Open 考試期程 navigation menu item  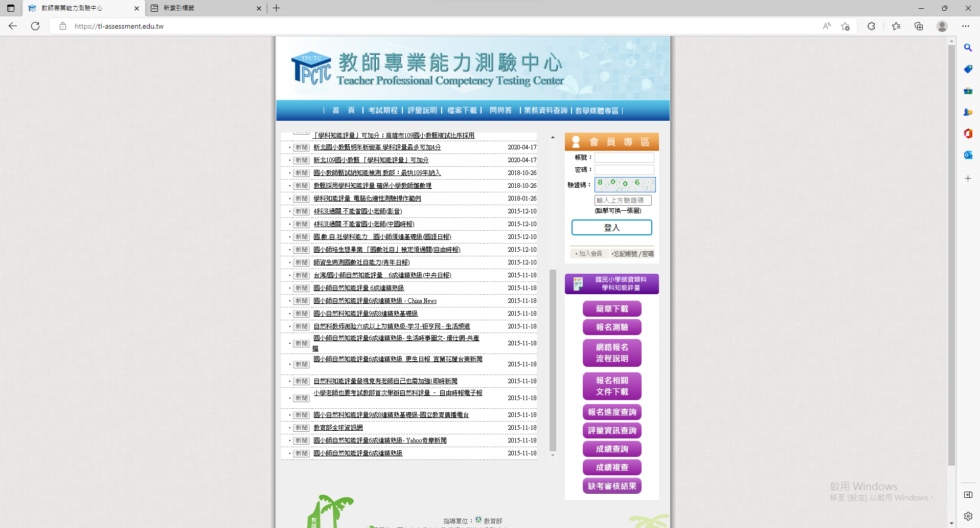(383, 111)
